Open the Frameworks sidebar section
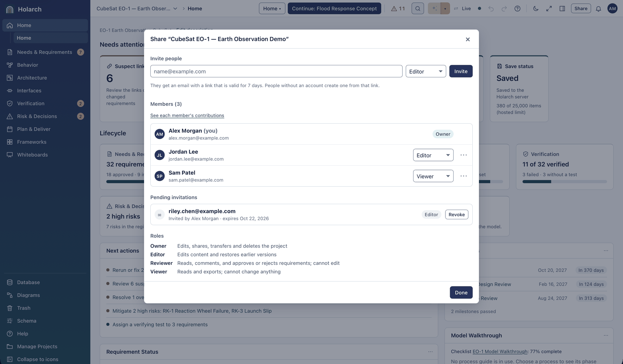This screenshot has width=623, height=364. (x=45, y=142)
